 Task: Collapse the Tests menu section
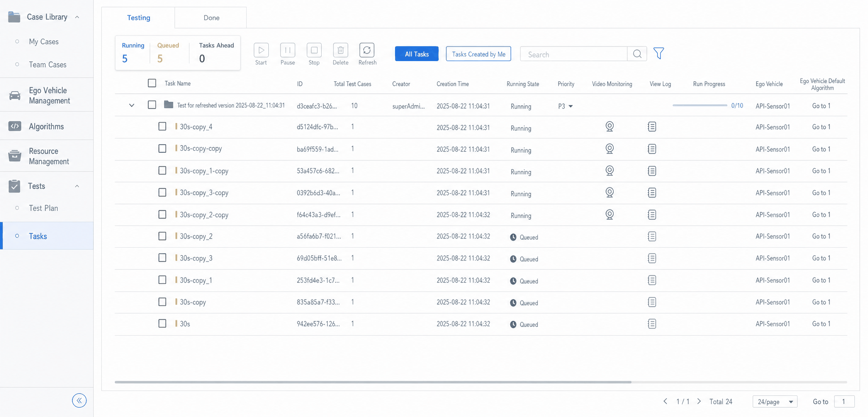[x=77, y=186]
